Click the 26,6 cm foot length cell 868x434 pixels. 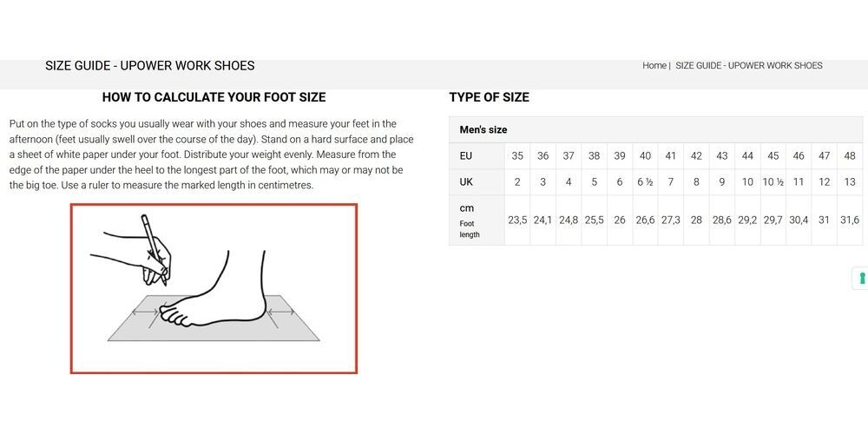tap(645, 220)
